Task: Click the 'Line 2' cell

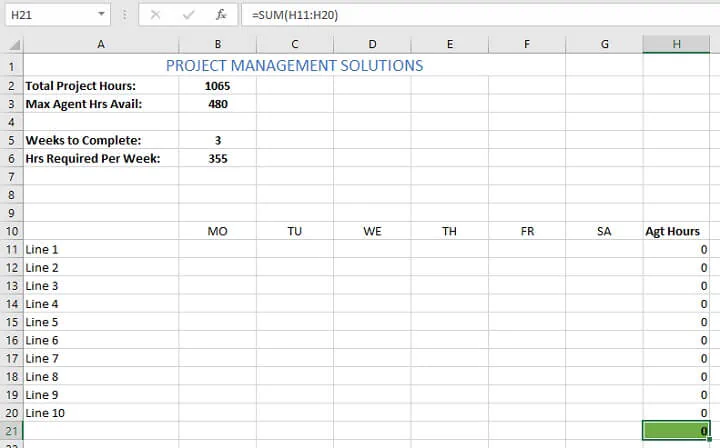Action: tap(101, 268)
